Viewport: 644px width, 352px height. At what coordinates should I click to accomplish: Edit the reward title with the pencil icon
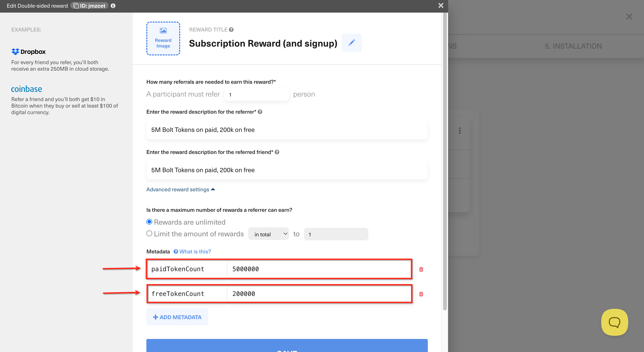coord(351,43)
